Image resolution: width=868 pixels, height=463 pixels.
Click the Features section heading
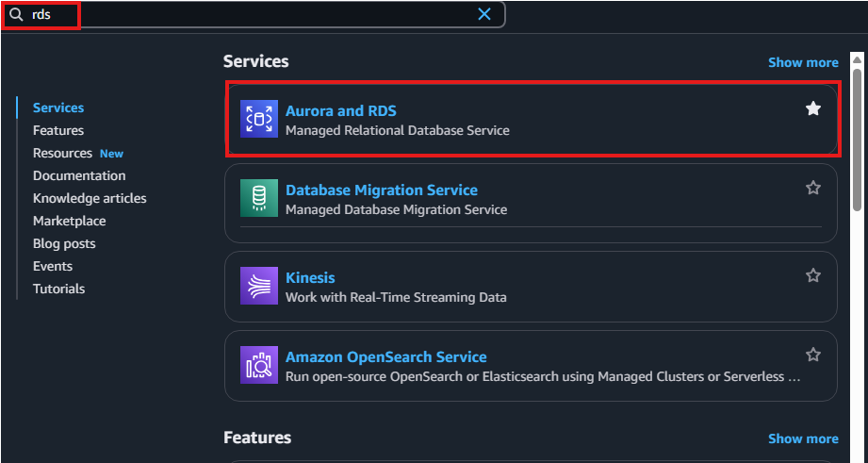pyautogui.click(x=257, y=438)
